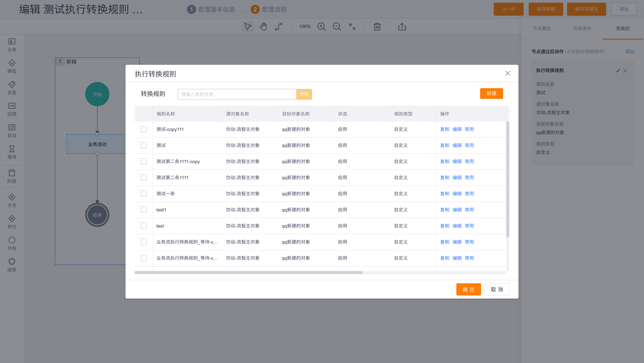Image resolution: width=644 pixels, height=363 pixels.
Task: Select the pointer arrow tool in toolbar
Action: pyautogui.click(x=248, y=26)
